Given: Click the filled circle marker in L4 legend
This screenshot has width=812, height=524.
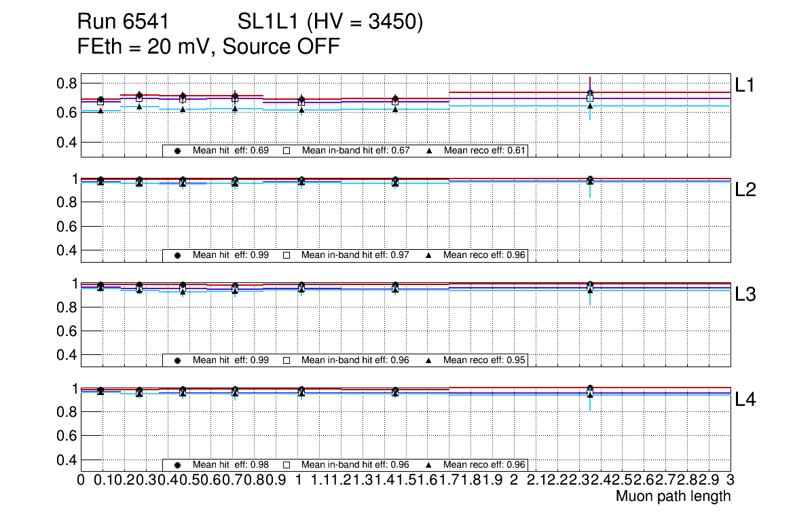Looking at the screenshot, I should 177,465.
